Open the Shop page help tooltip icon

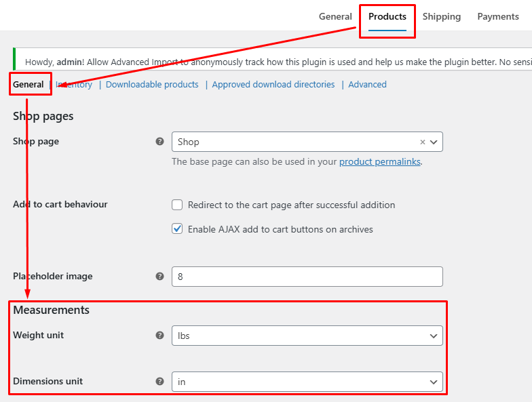[160, 141]
